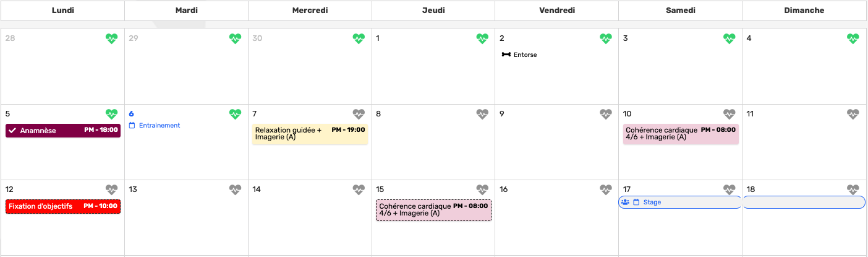Click the grey heart icon on day 8

tap(482, 114)
